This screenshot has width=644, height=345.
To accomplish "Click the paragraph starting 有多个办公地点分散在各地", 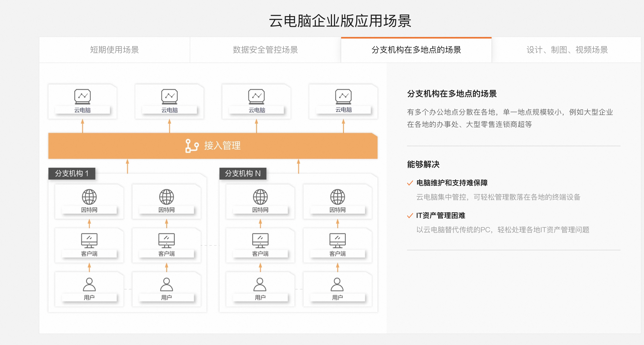I will [510, 118].
